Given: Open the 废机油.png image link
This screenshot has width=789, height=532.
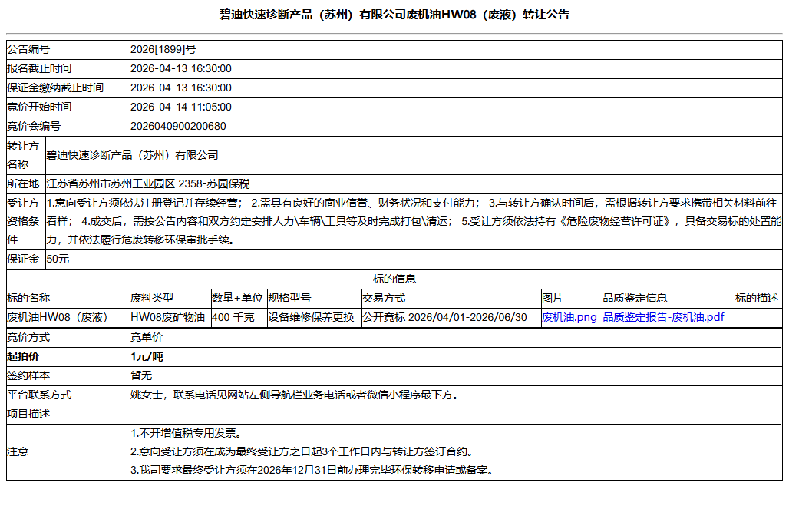Looking at the screenshot, I should tap(569, 317).
